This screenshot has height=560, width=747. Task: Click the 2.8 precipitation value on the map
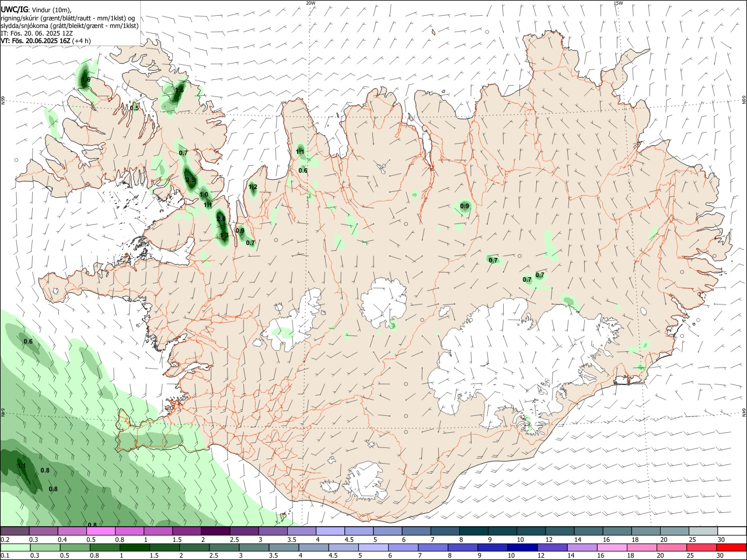tap(221, 219)
